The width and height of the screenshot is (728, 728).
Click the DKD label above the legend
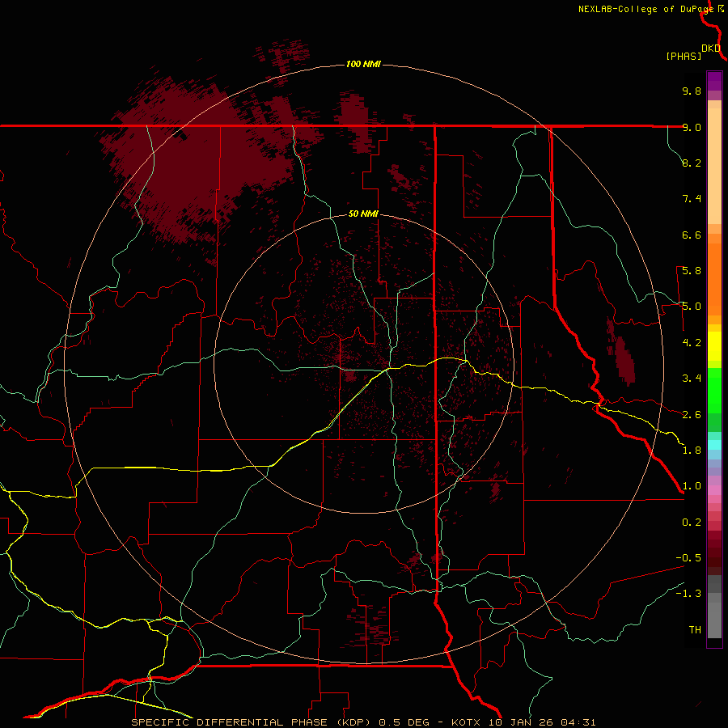pos(711,49)
